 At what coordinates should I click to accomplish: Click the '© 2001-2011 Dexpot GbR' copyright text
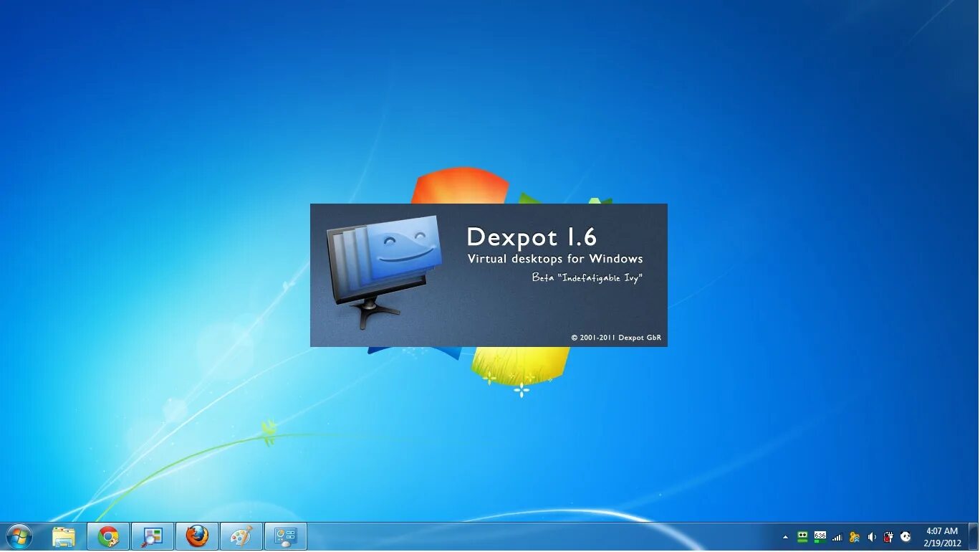tap(616, 337)
